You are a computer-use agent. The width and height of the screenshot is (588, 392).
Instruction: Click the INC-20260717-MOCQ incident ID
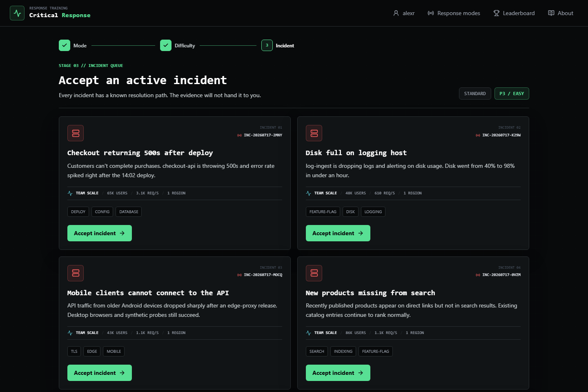263,275
